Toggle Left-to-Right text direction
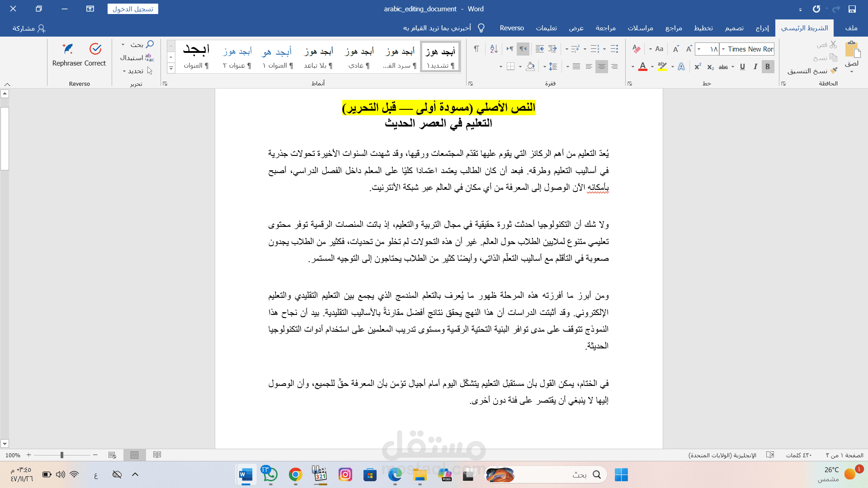This screenshot has width=868, height=488. (510, 49)
